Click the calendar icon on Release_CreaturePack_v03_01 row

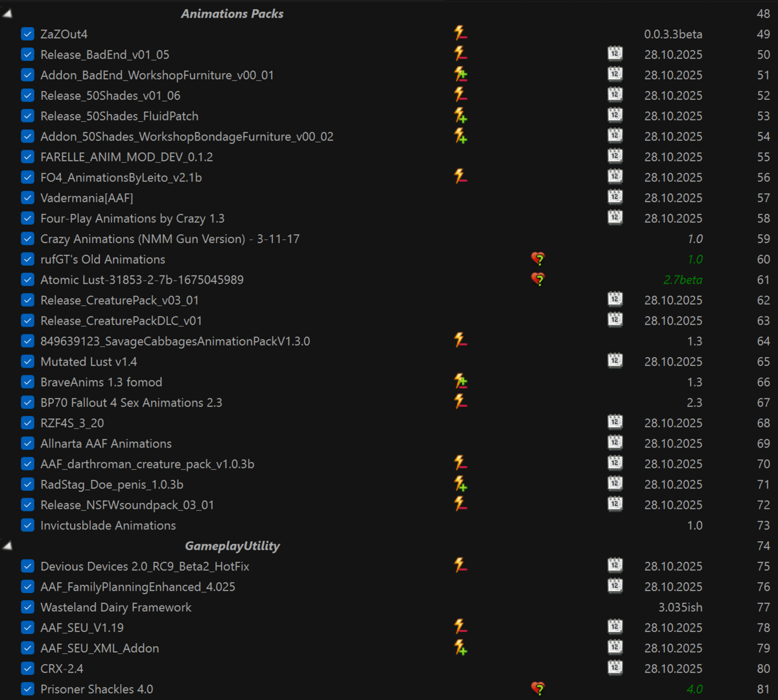tap(615, 299)
